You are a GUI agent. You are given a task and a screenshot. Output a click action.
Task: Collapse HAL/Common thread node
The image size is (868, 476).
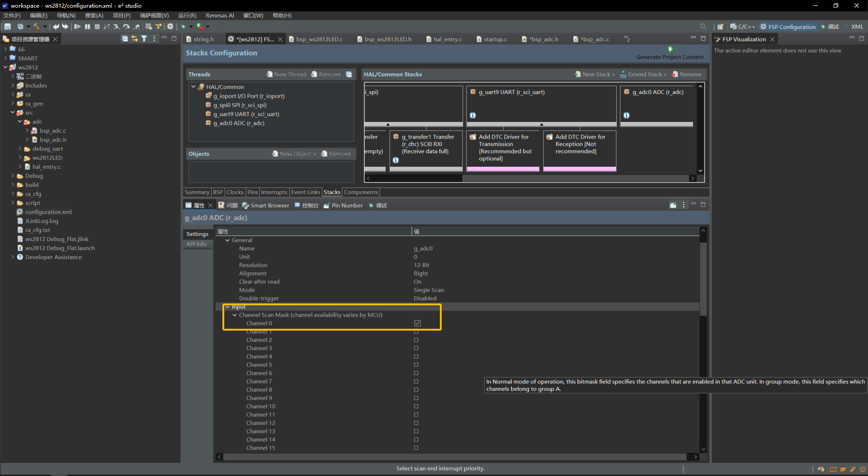click(193, 87)
